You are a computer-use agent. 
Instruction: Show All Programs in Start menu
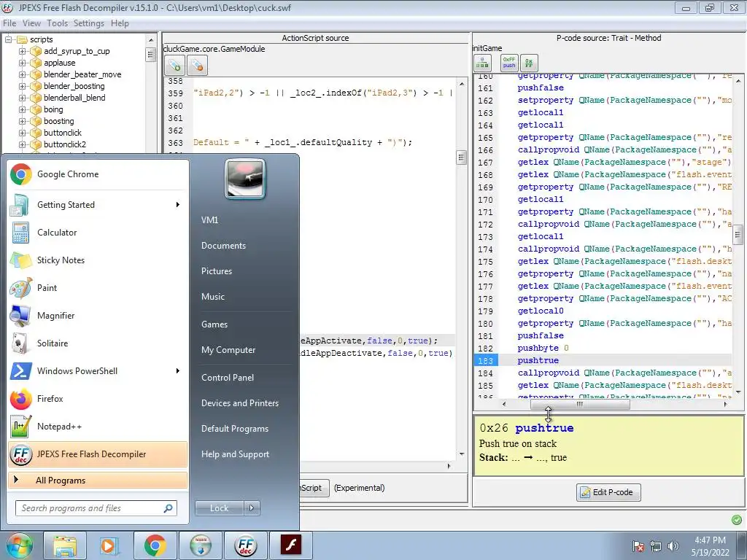click(98, 481)
